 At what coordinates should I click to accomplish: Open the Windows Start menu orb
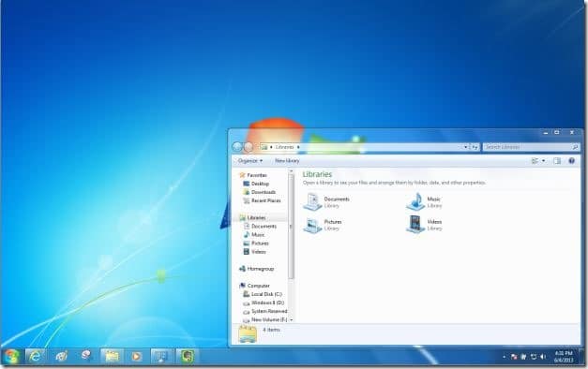pyautogui.click(x=11, y=356)
